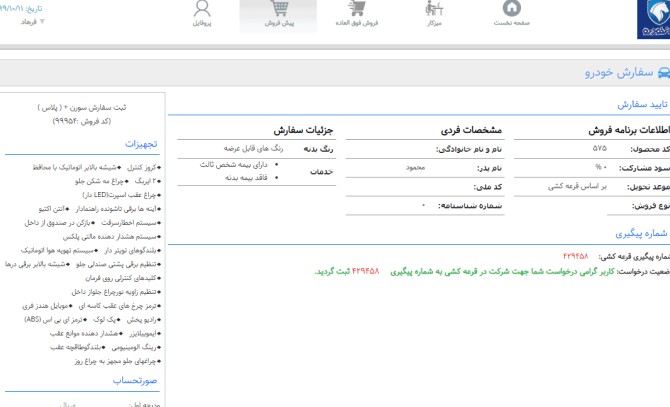Select the صفحه نخست menu label

pos(511,23)
